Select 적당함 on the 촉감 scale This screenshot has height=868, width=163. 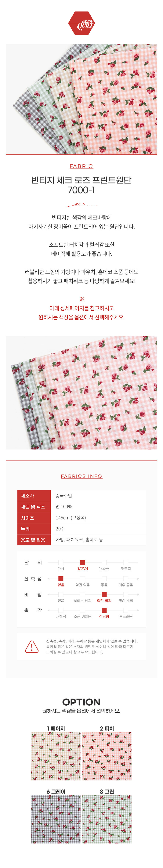pyautogui.click(x=104, y=610)
